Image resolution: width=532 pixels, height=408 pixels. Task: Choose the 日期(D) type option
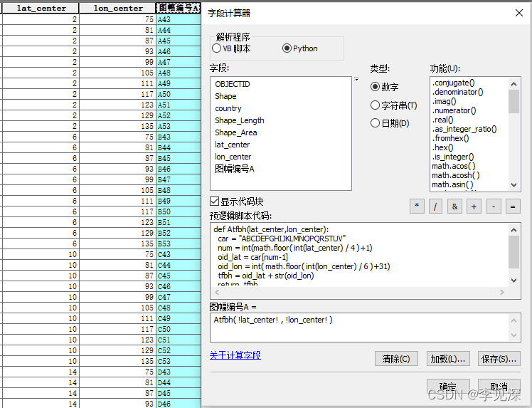[376, 123]
